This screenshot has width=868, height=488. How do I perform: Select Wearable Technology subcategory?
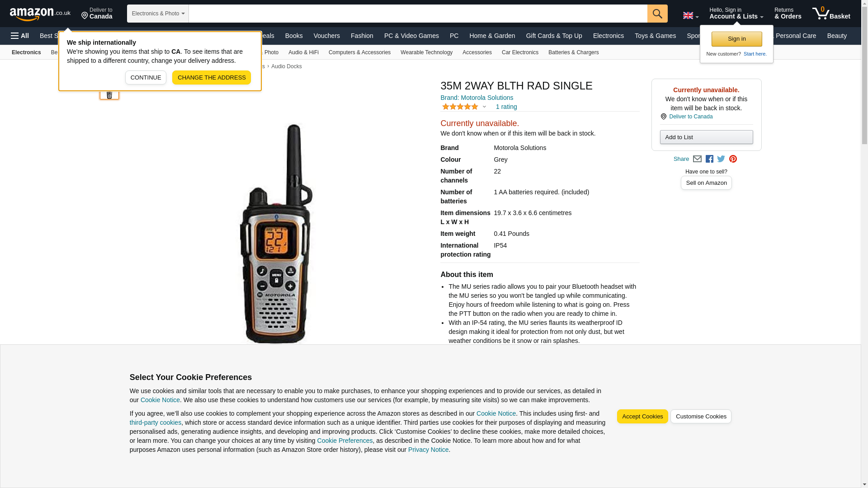point(426,52)
